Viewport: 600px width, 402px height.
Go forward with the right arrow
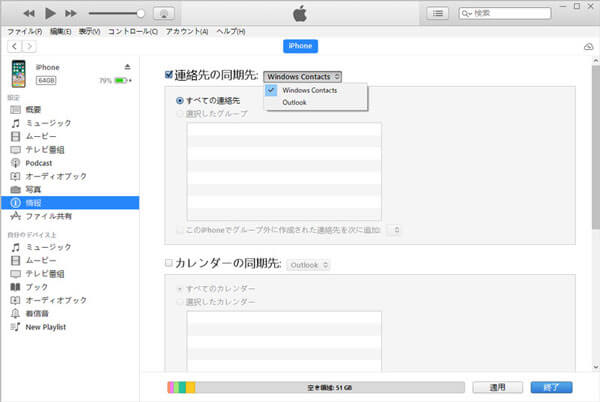point(29,46)
